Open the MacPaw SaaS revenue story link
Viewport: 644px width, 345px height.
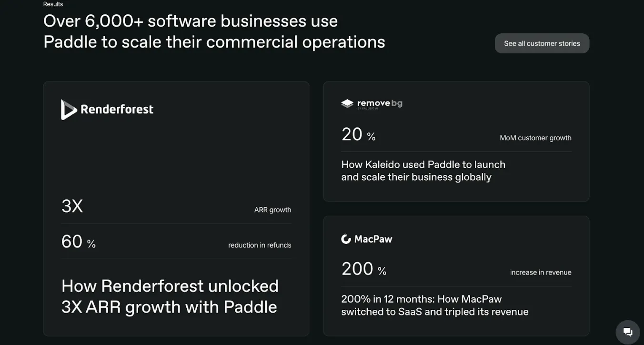pos(434,305)
